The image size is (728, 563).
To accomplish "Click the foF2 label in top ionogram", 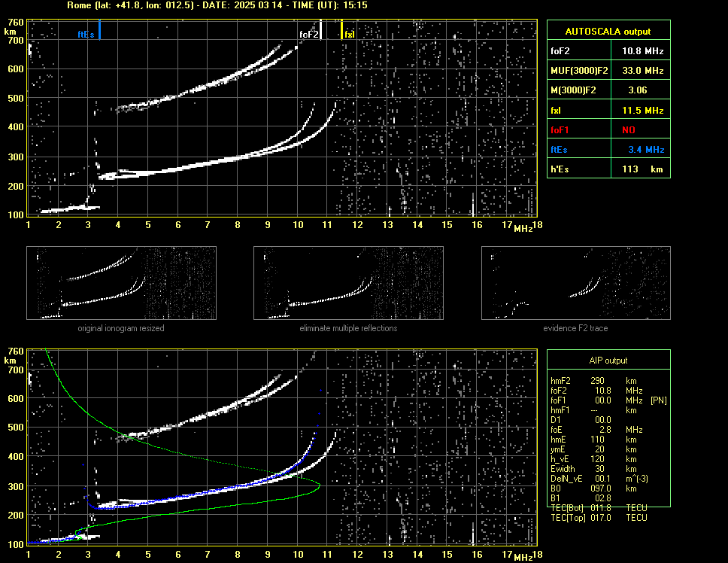I will [x=309, y=35].
